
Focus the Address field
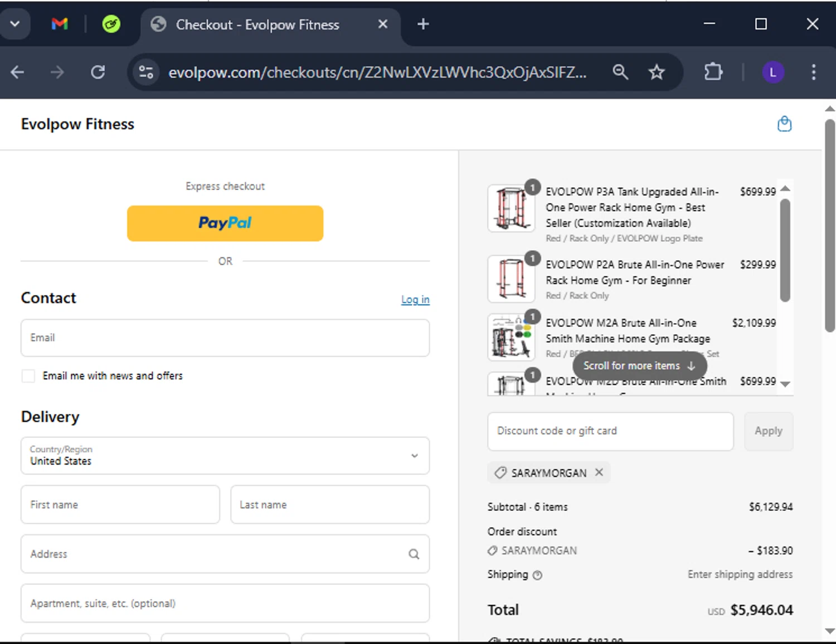225,554
